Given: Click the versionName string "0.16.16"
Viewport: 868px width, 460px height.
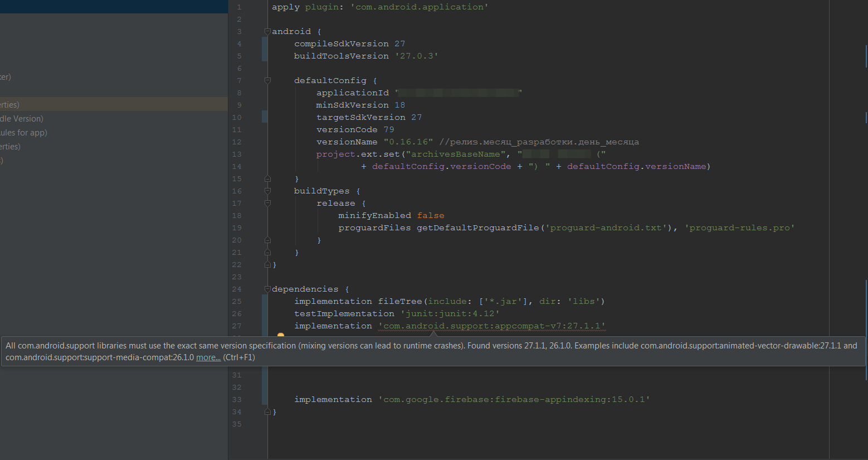Looking at the screenshot, I should (x=408, y=142).
